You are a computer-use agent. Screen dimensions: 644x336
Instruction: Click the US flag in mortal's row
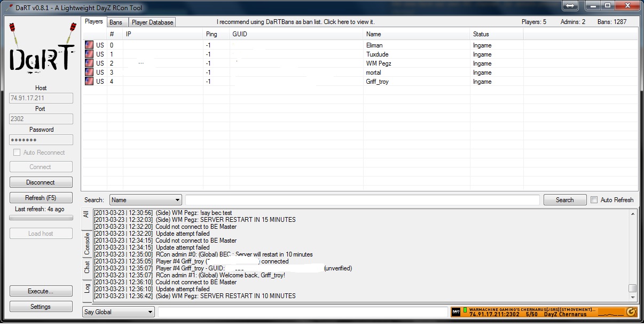(x=89, y=73)
